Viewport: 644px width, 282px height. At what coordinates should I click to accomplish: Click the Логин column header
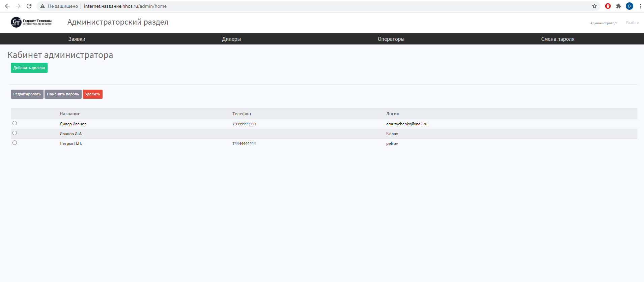coord(393,114)
